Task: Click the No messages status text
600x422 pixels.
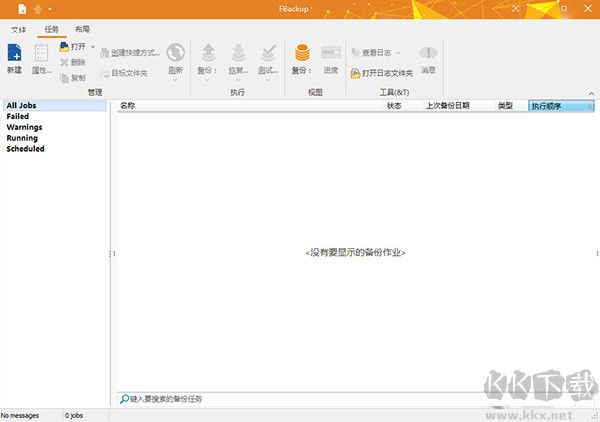Action: pos(20,415)
